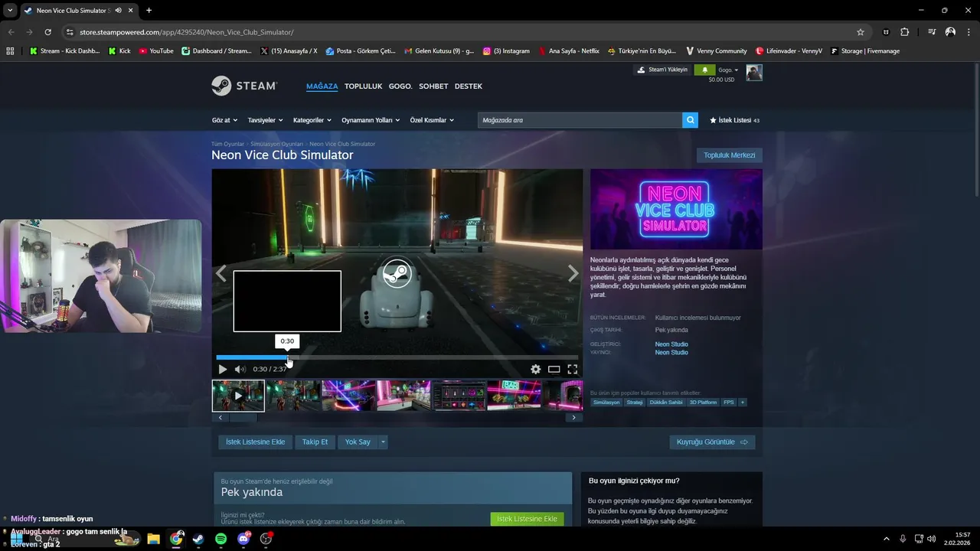Open the Gogo account dropdown
This screenshot has height=551, width=980.
point(728,70)
